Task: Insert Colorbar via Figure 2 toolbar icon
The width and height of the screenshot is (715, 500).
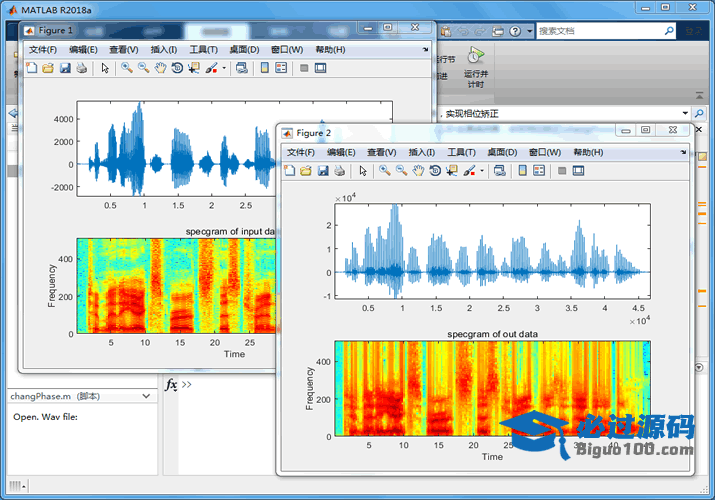Action: click(x=523, y=170)
